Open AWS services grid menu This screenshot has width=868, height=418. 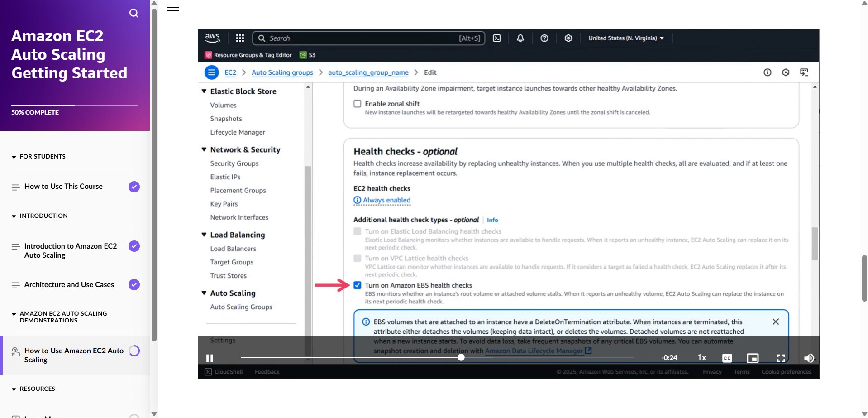tap(240, 38)
